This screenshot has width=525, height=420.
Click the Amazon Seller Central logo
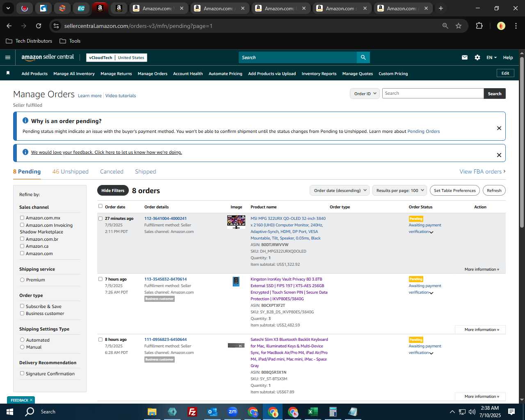click(48, 57)
